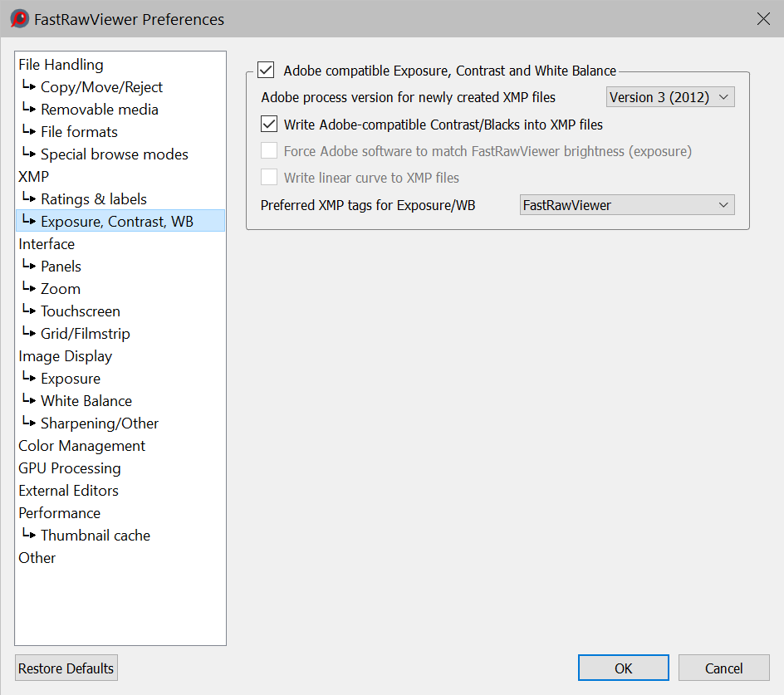Go to Removable media settings
Viewport: 784px width, 695px height.
(99, 110)
